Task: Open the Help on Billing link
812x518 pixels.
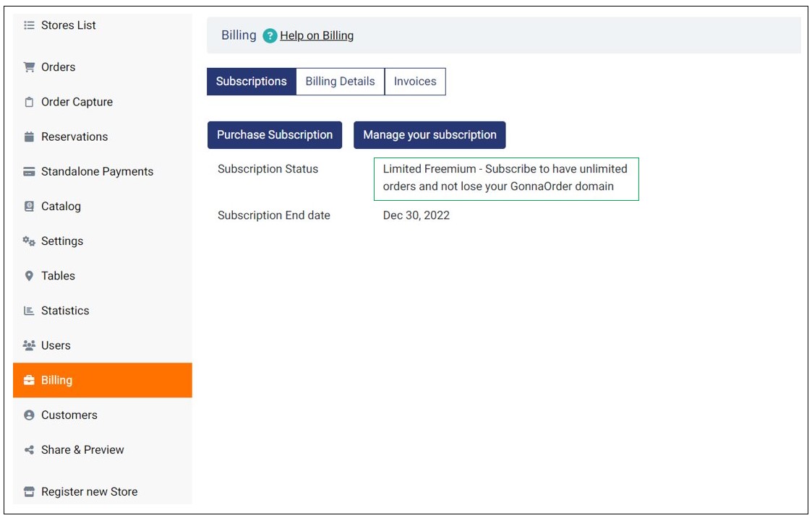Action: coord(317,35)
